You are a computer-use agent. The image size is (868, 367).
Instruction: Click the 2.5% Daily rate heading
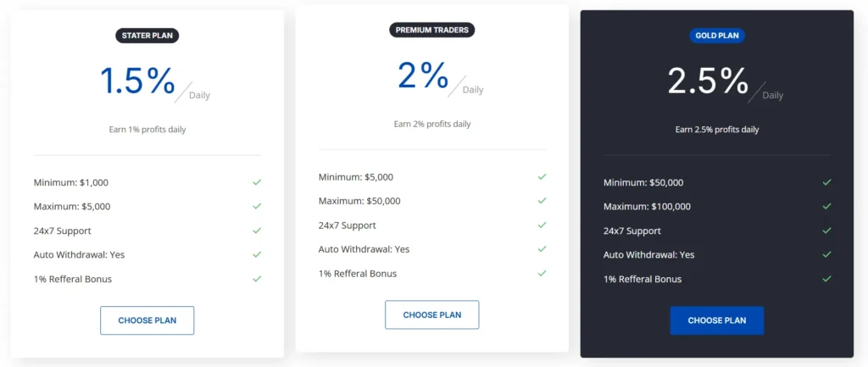709,81
